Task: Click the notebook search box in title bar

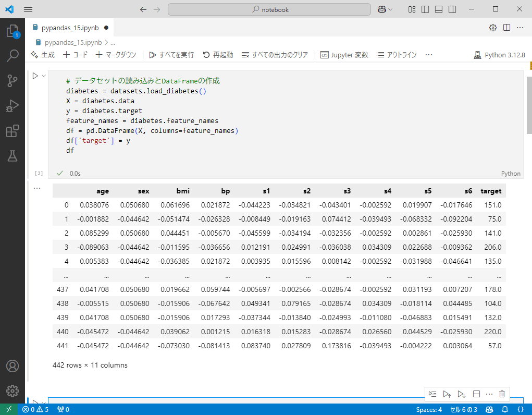Action: (269, 9)
